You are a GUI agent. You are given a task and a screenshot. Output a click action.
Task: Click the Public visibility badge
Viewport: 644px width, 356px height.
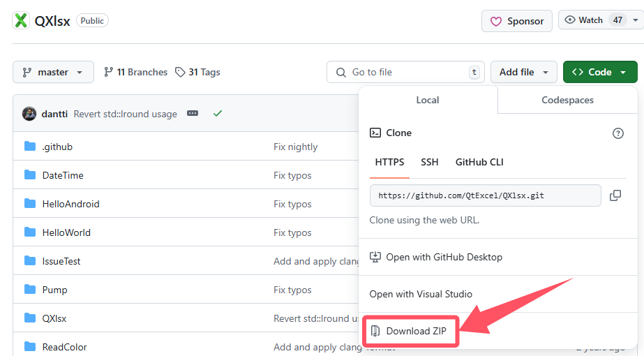click(x=92, y=20)
